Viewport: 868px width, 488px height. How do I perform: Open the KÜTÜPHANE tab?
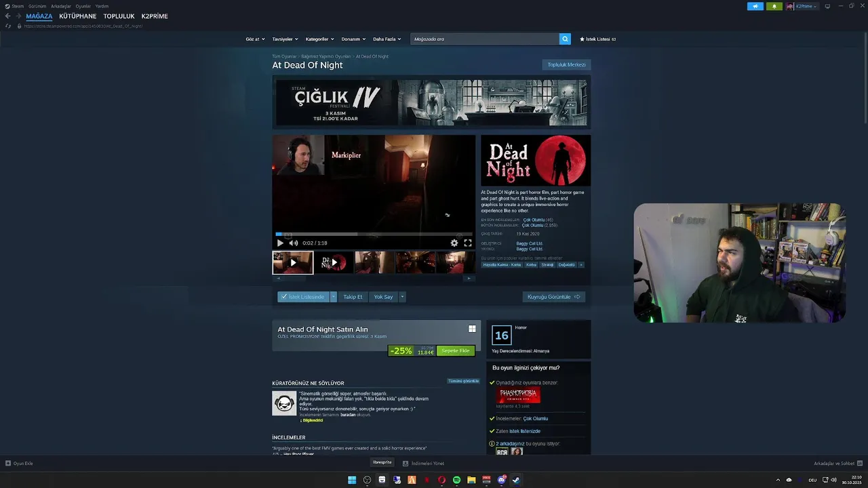[x=77, y=16]
